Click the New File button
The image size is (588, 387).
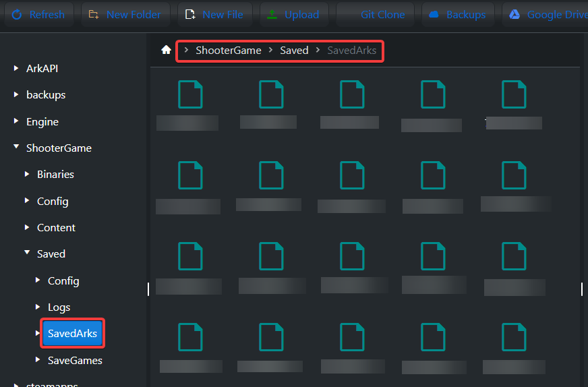(x=215, y=15)
